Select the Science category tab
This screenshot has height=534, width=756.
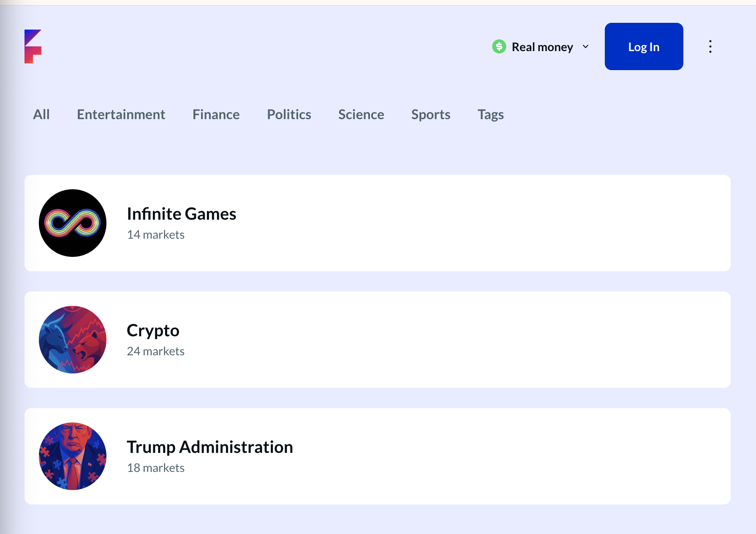tap(361, 114)
